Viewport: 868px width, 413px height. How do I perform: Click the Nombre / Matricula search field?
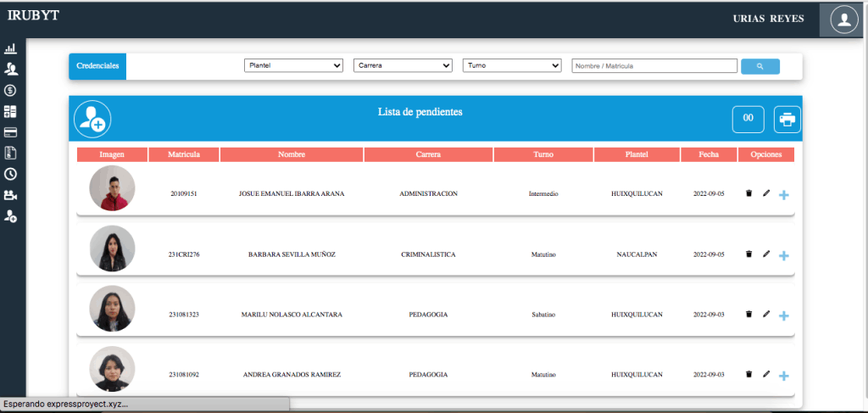pos(654,66)
